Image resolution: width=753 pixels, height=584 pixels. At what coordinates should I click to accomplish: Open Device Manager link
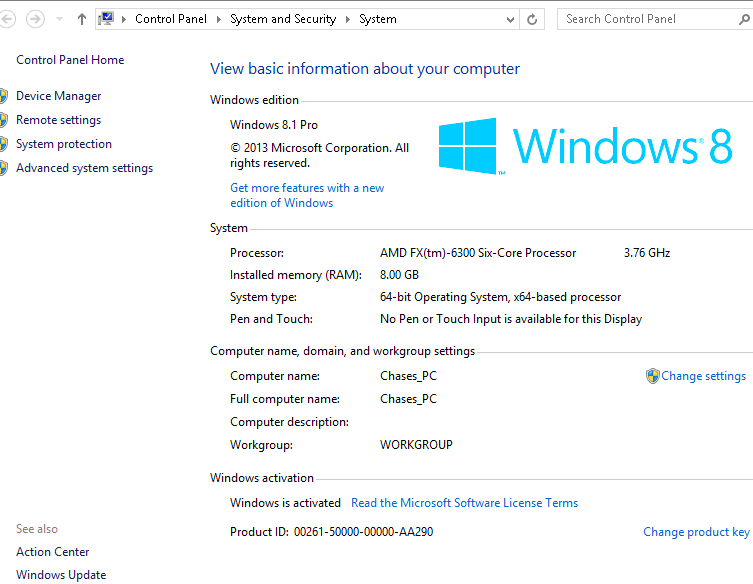tap(59, 96)
